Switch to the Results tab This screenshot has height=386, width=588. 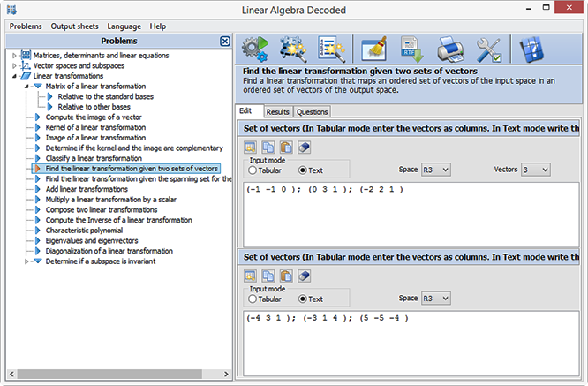pos(278,112)
